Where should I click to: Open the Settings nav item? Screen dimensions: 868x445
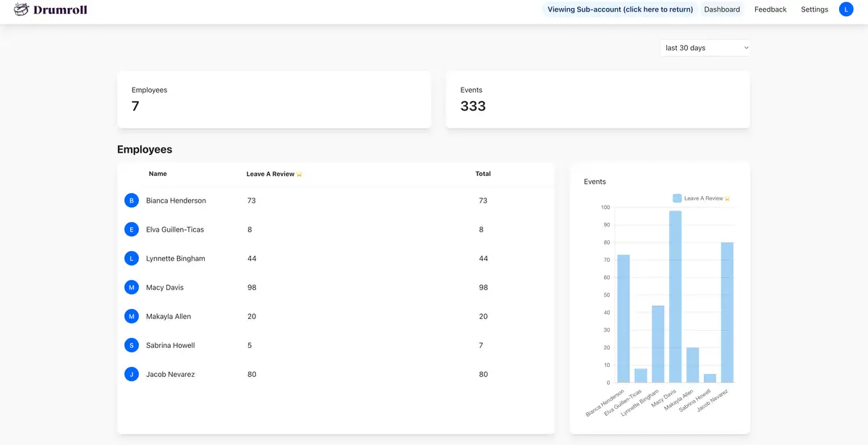[x=814, y=9]
